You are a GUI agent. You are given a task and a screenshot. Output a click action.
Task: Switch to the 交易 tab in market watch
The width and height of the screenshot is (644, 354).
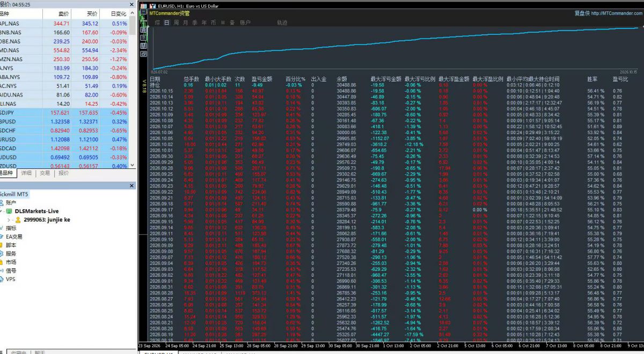click(x=45, y=173)
